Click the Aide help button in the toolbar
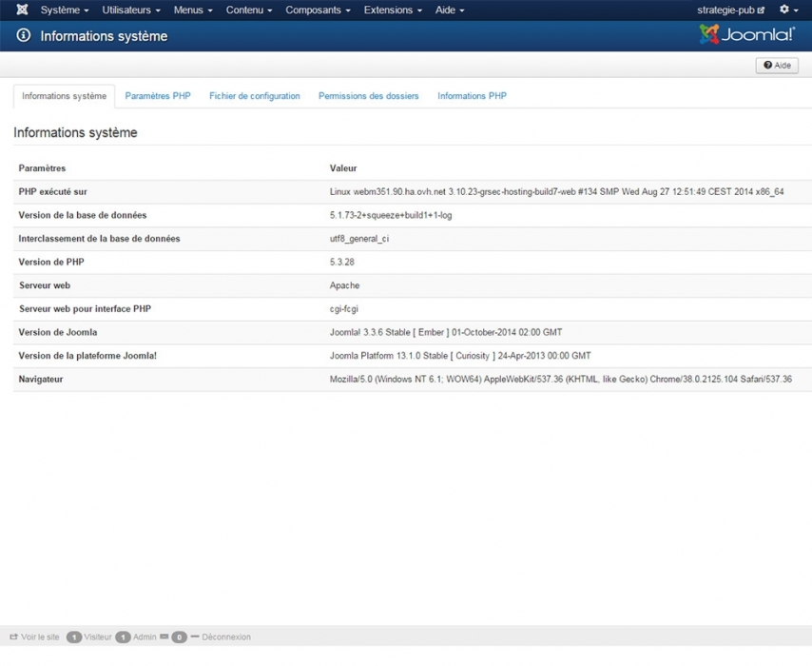Viewport: 812px width, 666px height. (777, 66)
